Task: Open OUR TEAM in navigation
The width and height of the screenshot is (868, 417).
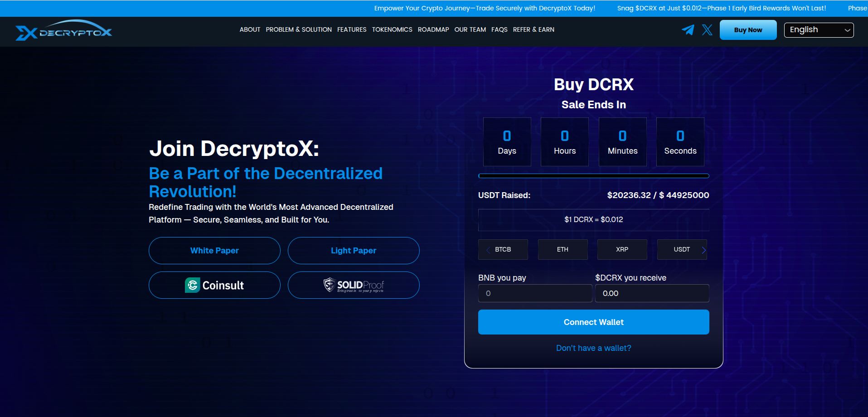Action: (470, 29)
